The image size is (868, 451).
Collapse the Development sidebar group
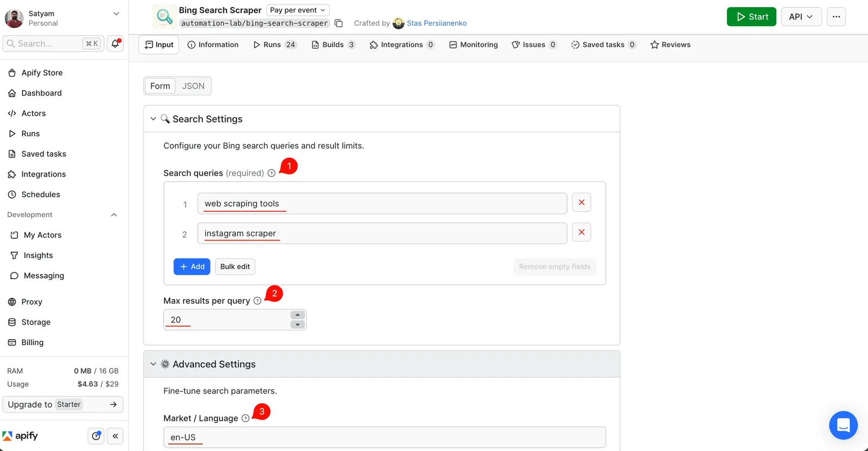[x=114, y=215]
